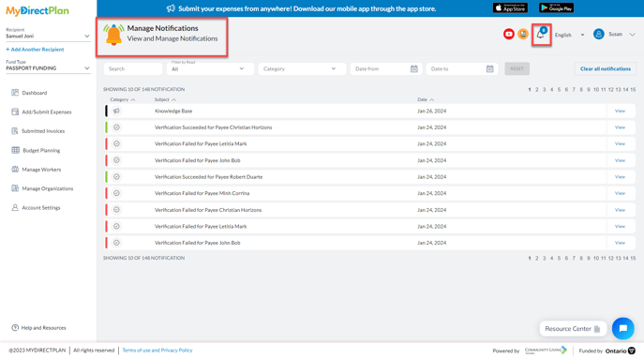Click check icon for Minh Corrina row

click(x=116, y=193)
